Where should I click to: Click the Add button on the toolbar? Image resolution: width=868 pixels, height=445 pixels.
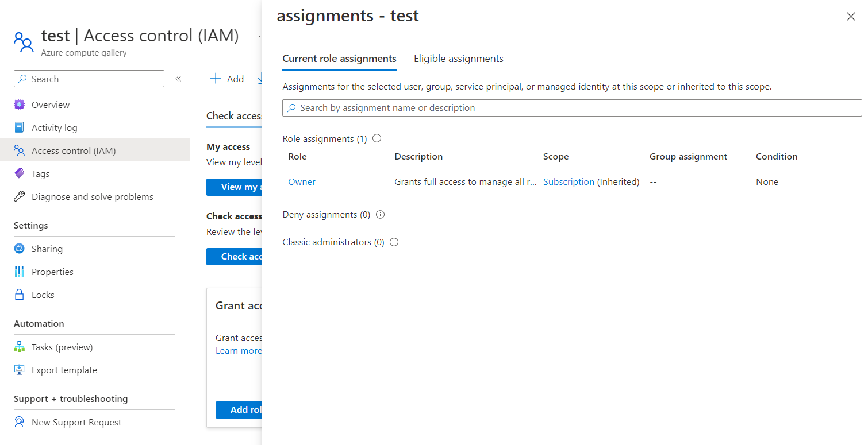pos(228,78)
